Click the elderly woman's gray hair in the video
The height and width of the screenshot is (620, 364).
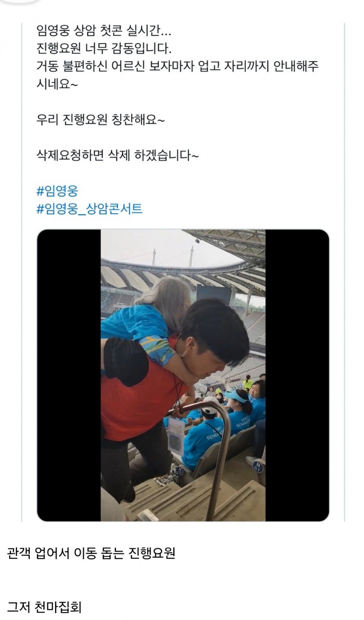coord(164,298)
